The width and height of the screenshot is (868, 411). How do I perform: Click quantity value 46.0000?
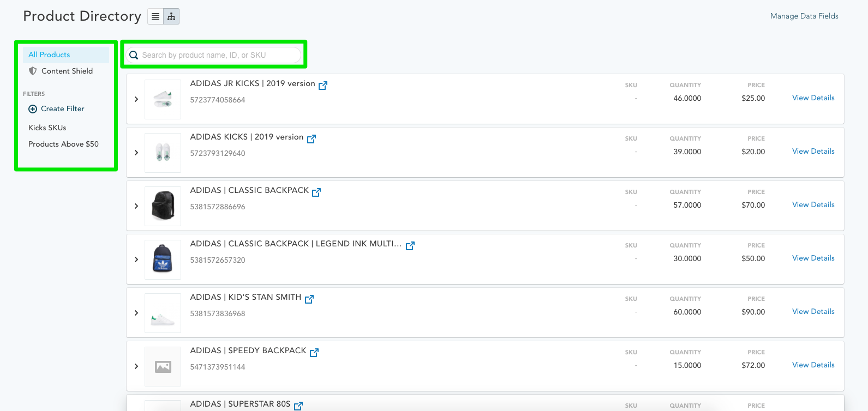pos(687,98)
